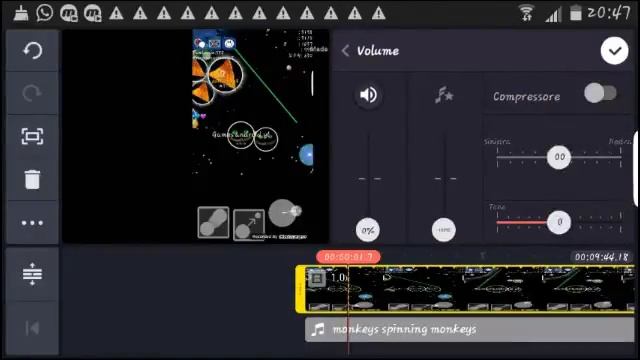Tap the video preview area
Image resolution: width=640 pixels, height=360 pixels.
coord(196,136)
